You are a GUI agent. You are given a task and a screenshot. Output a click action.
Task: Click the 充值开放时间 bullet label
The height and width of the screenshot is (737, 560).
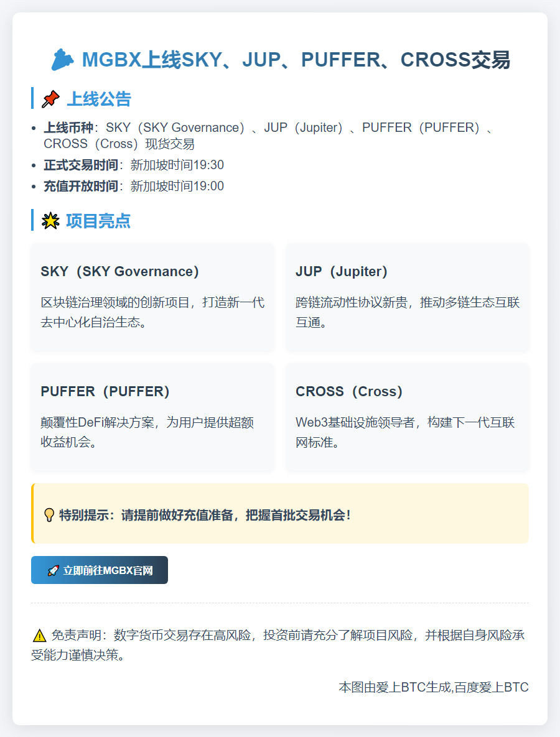coord(81,186)
